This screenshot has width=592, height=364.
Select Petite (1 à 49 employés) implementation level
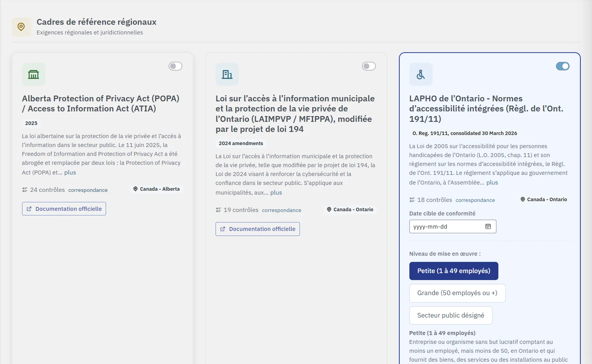(x=453, y=271)
